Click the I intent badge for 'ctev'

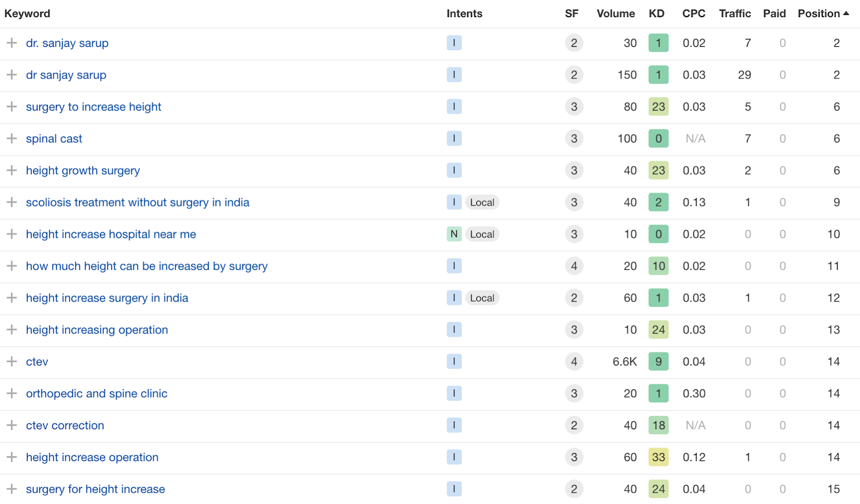tap(454, 362)
